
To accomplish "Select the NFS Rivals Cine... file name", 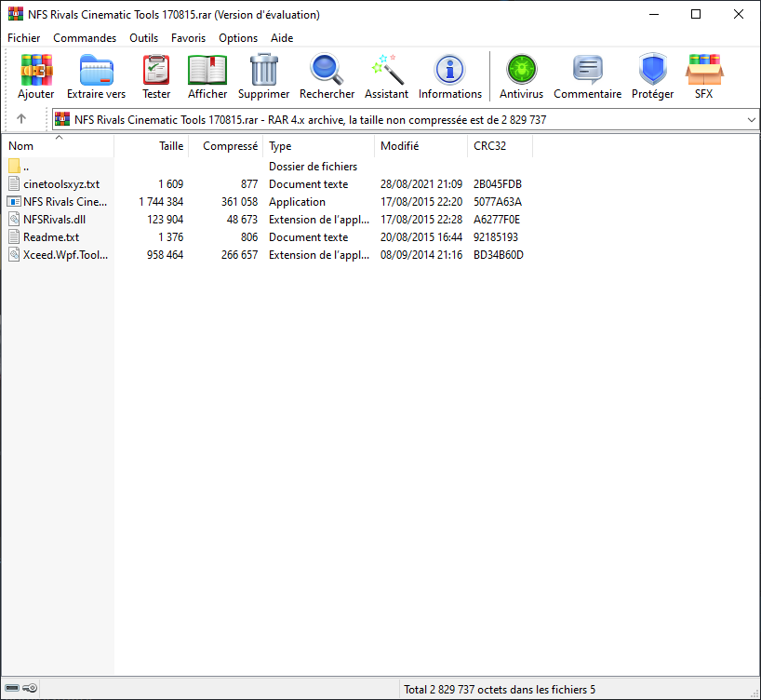I will 65,202.
